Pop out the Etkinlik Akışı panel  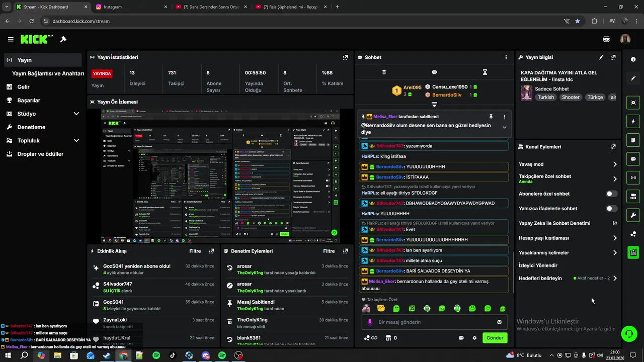(x=211, y=251)
